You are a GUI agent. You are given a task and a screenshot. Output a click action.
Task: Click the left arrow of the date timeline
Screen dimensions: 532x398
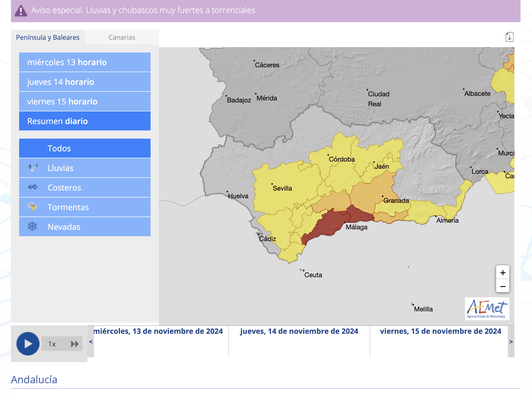[91, 342]
